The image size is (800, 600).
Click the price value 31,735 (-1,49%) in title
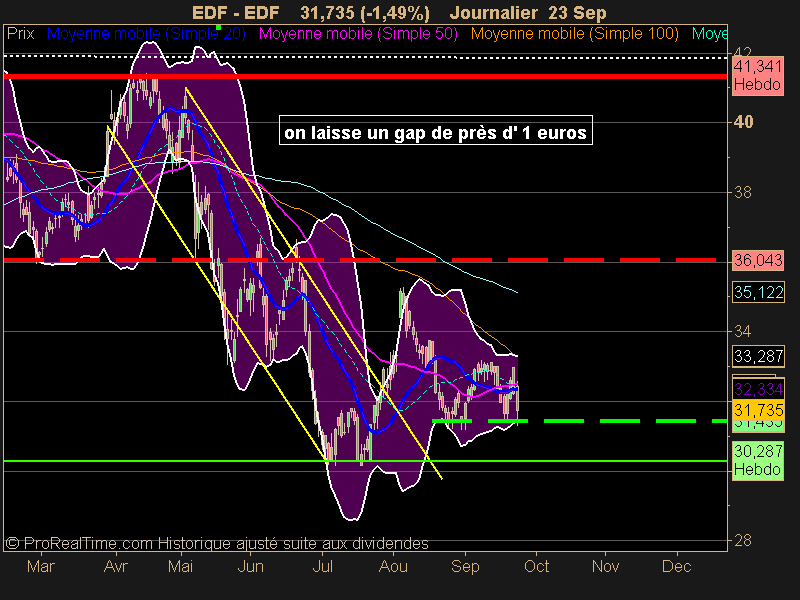(x=365, y=13)
